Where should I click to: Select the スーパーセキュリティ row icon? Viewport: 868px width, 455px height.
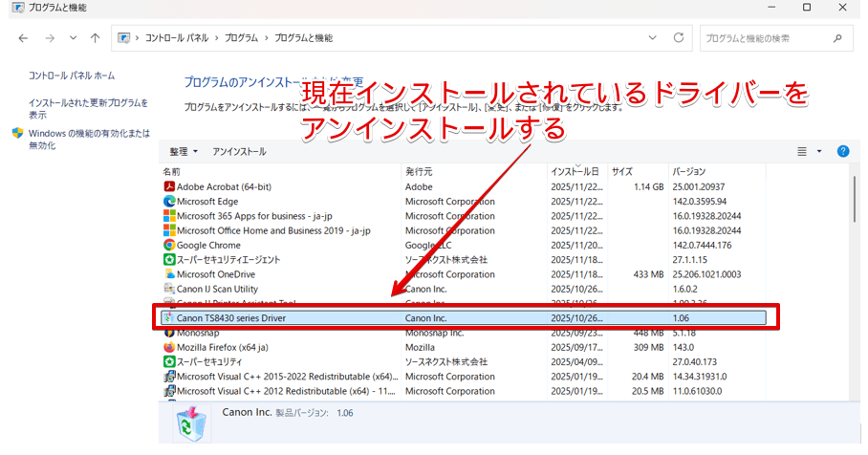click(169, 362)
